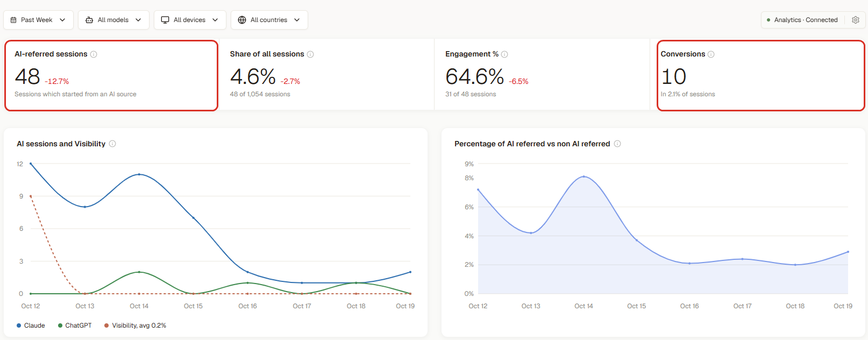Screen dimensions: 868x340
Task: Click the calendar icon in Past Week filter
Action: coord(13,20)
